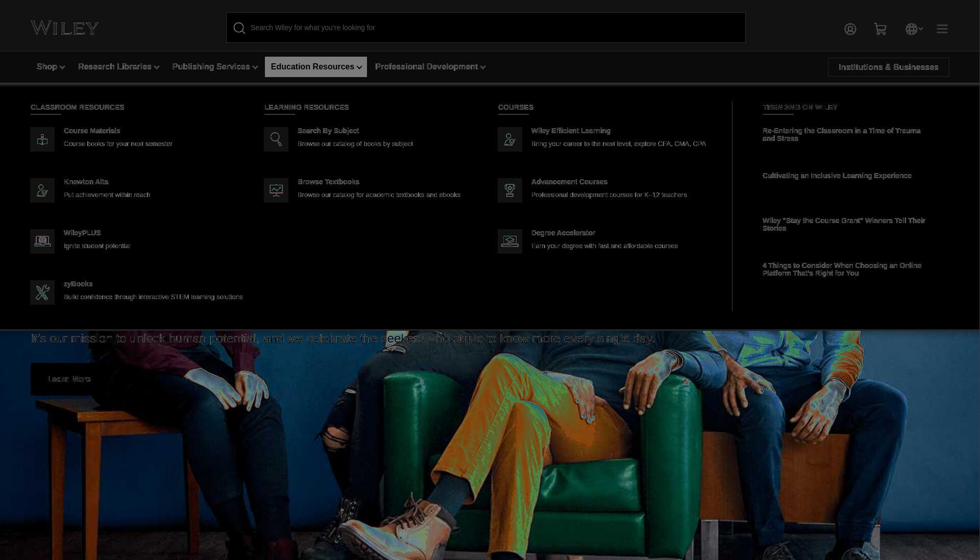Image resolution: width=980 pixels, height=560 pixels.
Task: Click the zyBooks tools icon
Action: pyautogui.click(x=42, y=293)
